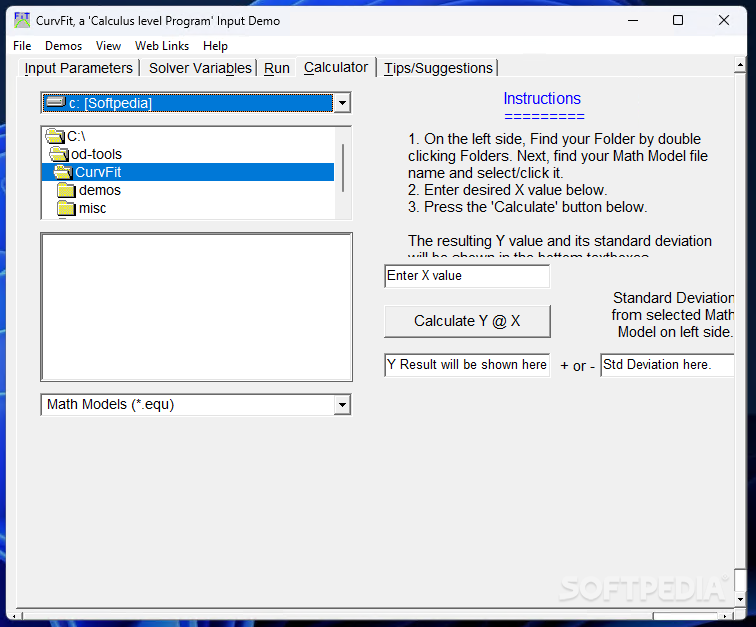Screen dimensions: 756x627
Task: Minimize the CurvFit window
Action: point(633,20)
